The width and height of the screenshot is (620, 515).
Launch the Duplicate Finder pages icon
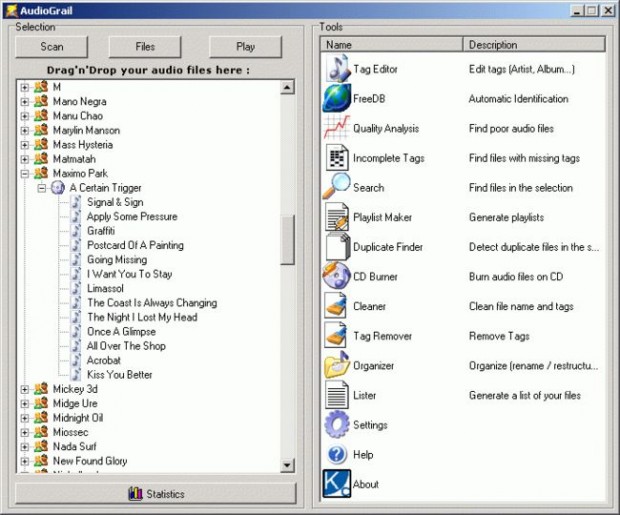coord(338,247)
